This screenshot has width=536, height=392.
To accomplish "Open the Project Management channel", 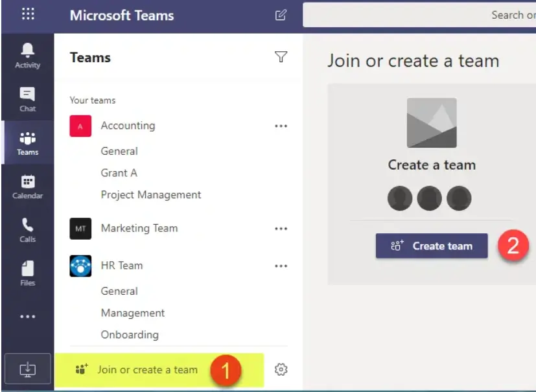I will coord(151,195).
